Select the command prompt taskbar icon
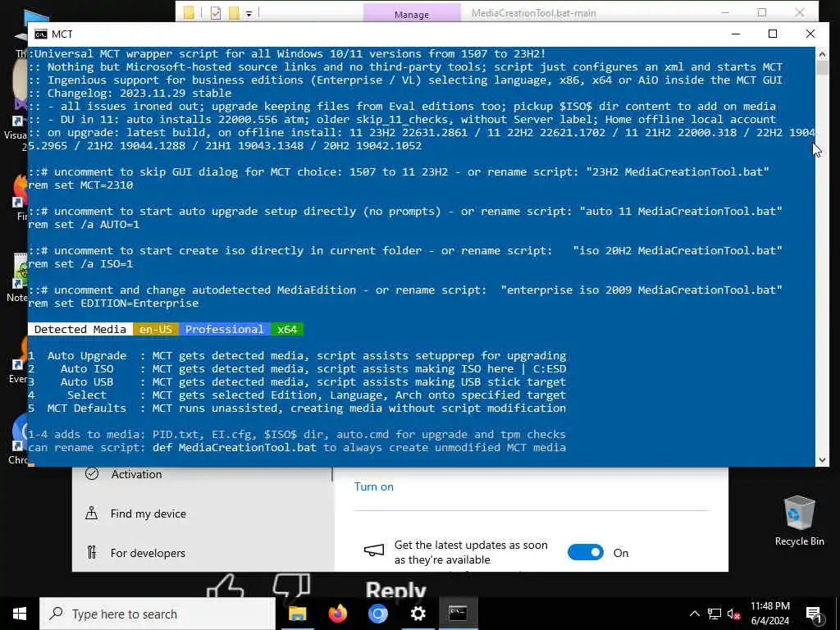840x630 pixels. click(458, 614)
